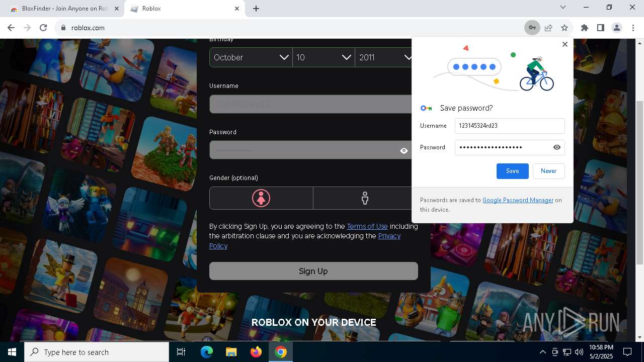
Task: Click the browser back arrow
Action: click(11, 28)
